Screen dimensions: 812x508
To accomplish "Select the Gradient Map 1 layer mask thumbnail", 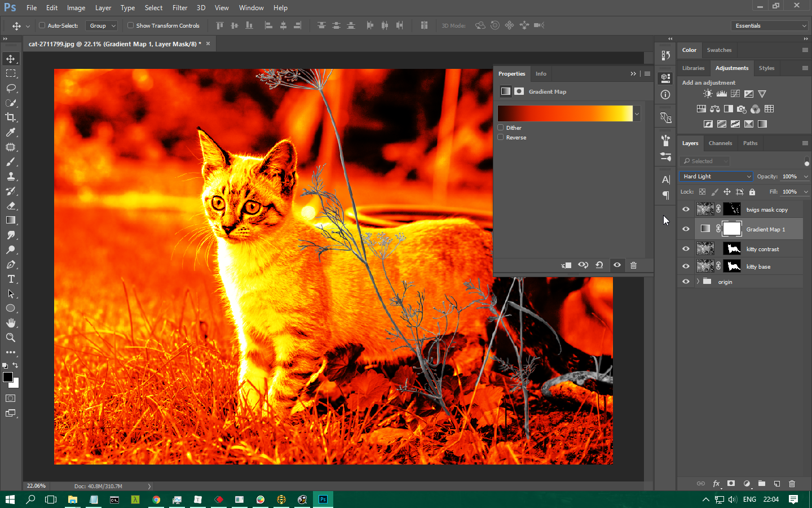I will pos(732,229).
